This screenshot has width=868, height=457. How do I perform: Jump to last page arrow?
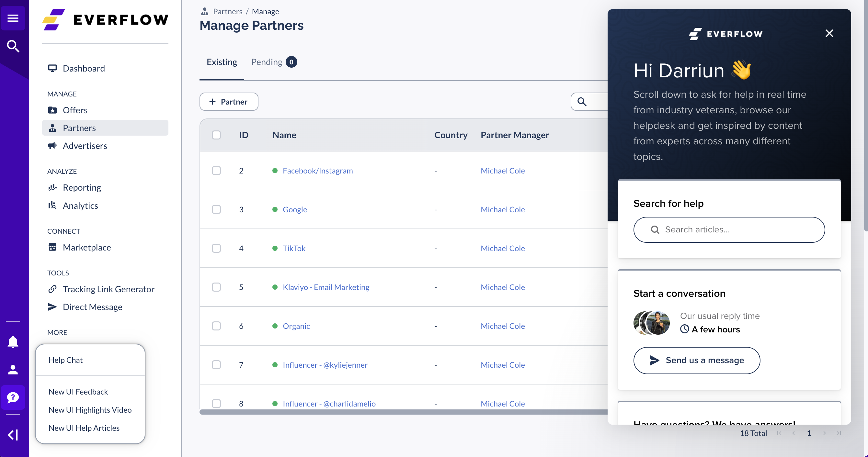(x=839, y=433)
